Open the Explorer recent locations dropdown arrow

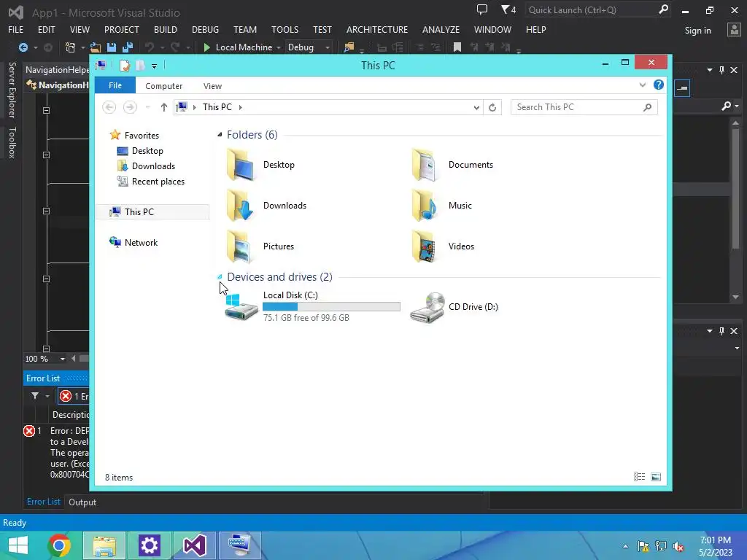(147, 107)
